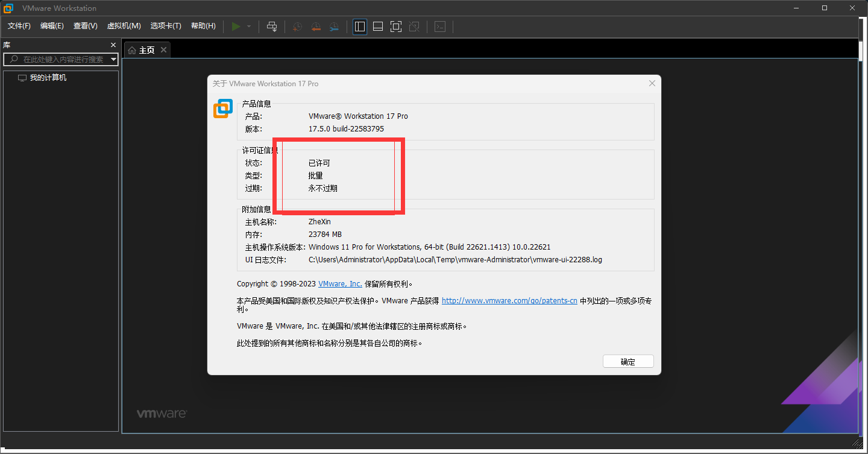Open the power options dropdown arrow beside play
This screenshot has height=454, width=868.
(x=249, y=27)
